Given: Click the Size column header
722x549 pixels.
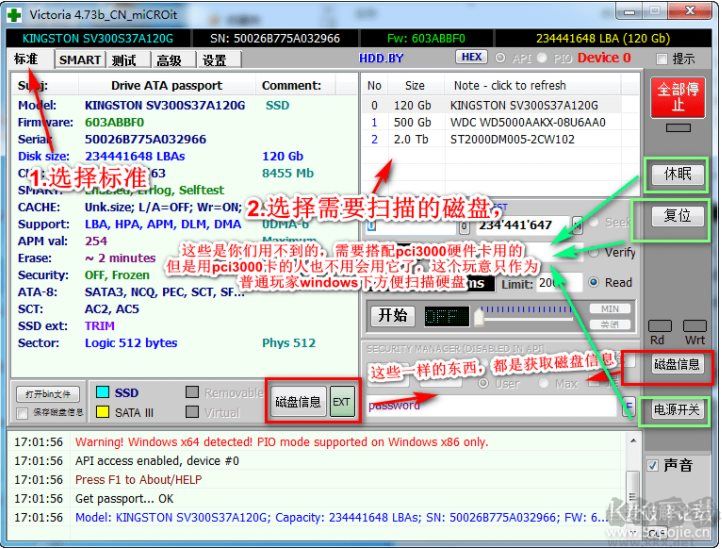Looking at the screenshot, I should (415, 86).
